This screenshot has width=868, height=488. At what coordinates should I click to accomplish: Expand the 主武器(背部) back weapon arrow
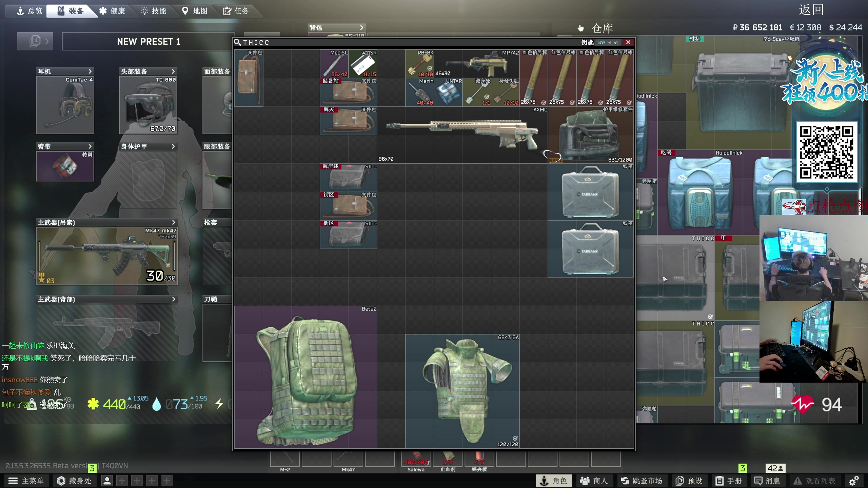[x=174, y=299]
